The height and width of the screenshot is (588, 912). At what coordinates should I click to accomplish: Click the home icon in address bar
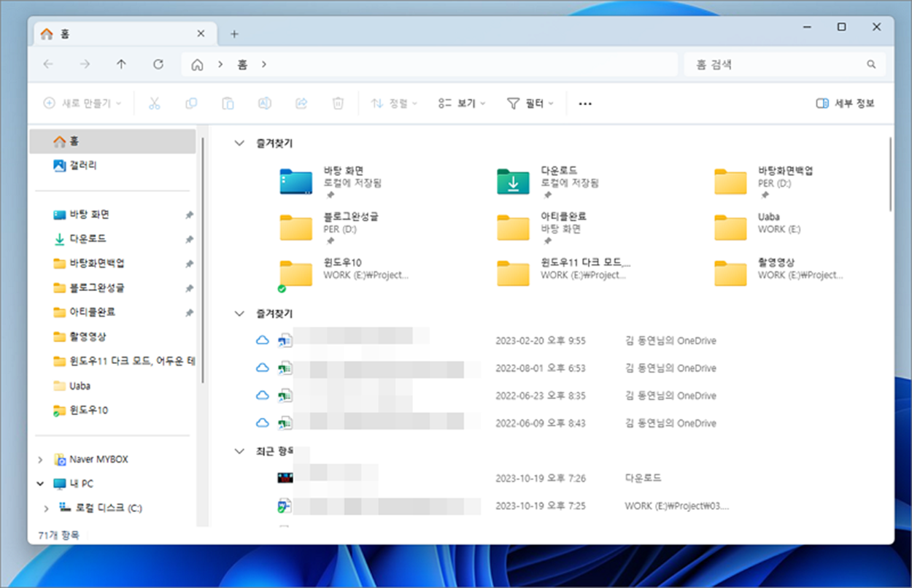197,64
